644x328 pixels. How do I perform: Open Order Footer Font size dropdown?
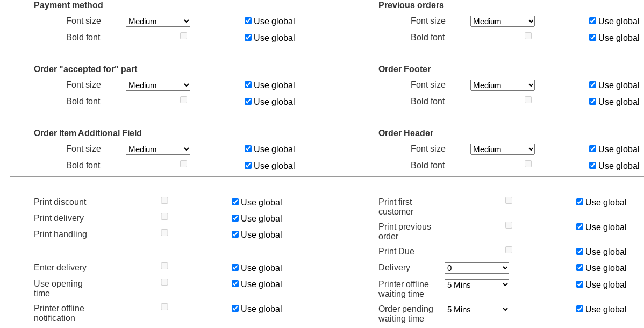(x=503, y=85)
